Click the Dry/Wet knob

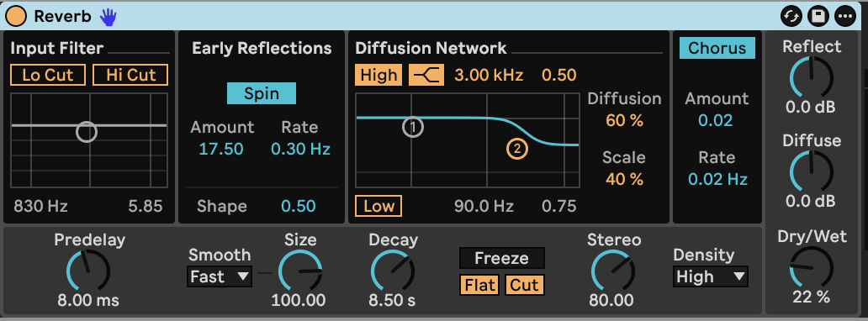click(x=811, y=268)
